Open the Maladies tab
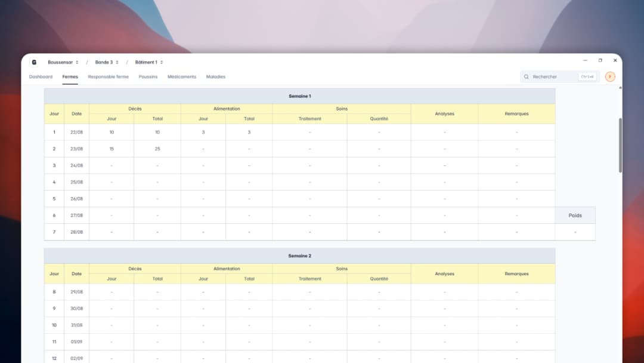 [x=216, y=76]
